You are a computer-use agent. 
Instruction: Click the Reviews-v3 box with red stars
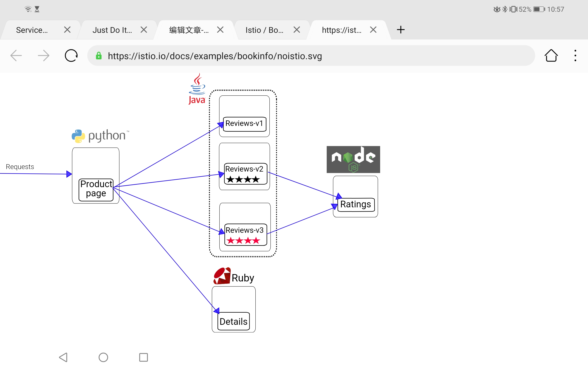point(245,234)
